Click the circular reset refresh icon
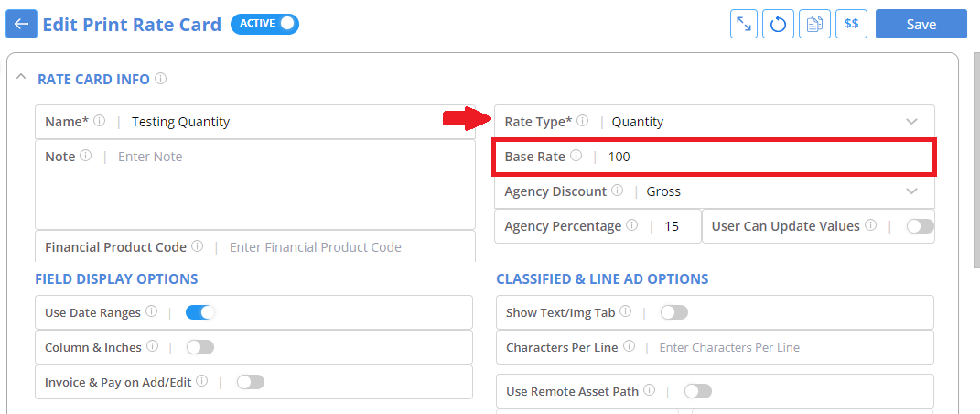 coord(778,25)
